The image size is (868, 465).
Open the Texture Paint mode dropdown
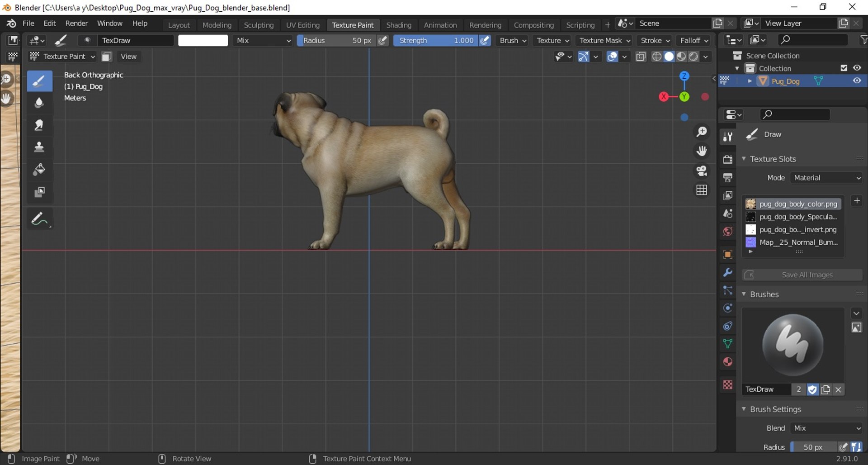[x=62, y=57]
